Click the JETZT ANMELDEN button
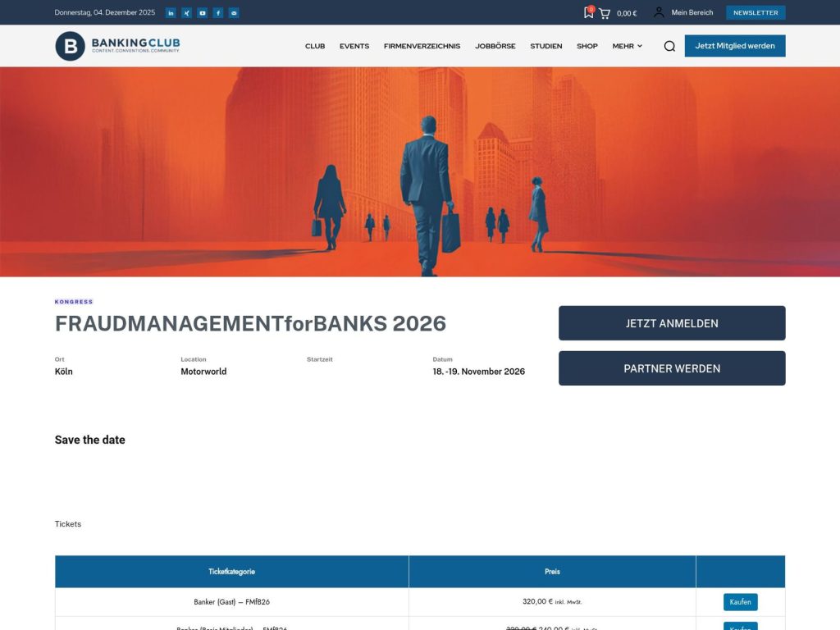840x630 pixels. point(671,322)
